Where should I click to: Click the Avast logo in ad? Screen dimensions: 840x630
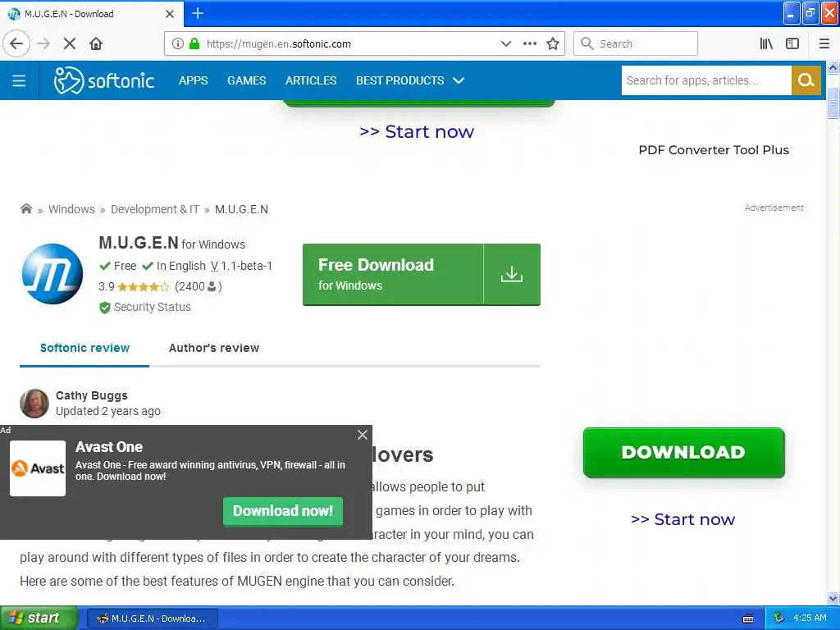(38, 468)
